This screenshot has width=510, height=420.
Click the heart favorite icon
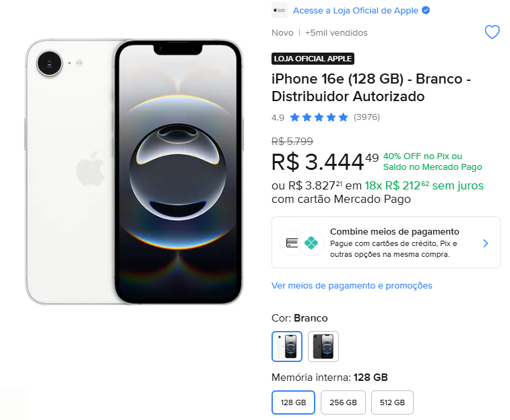coord(492,32)
